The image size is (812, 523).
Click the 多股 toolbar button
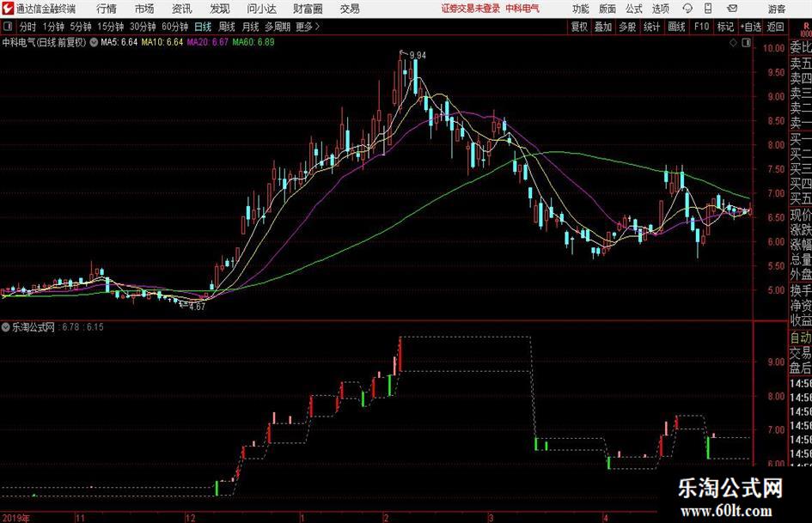(627, 27)
